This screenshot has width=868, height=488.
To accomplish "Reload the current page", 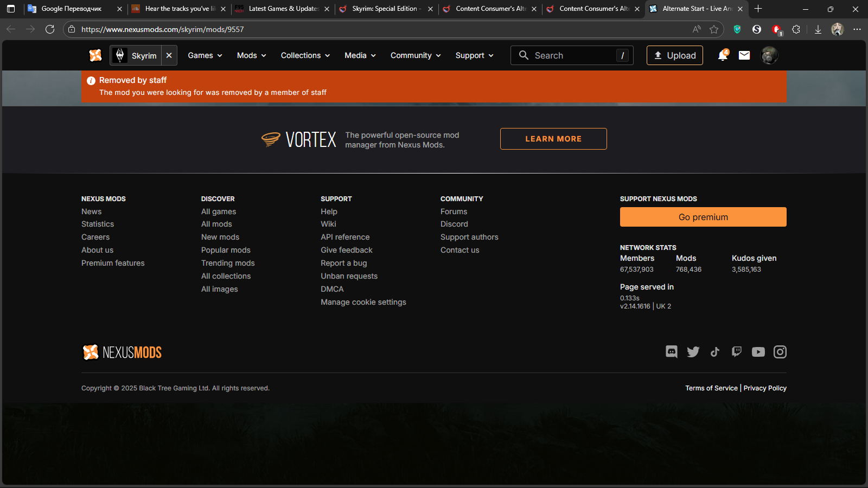I will pyautogui.click(x=50, y=29).
